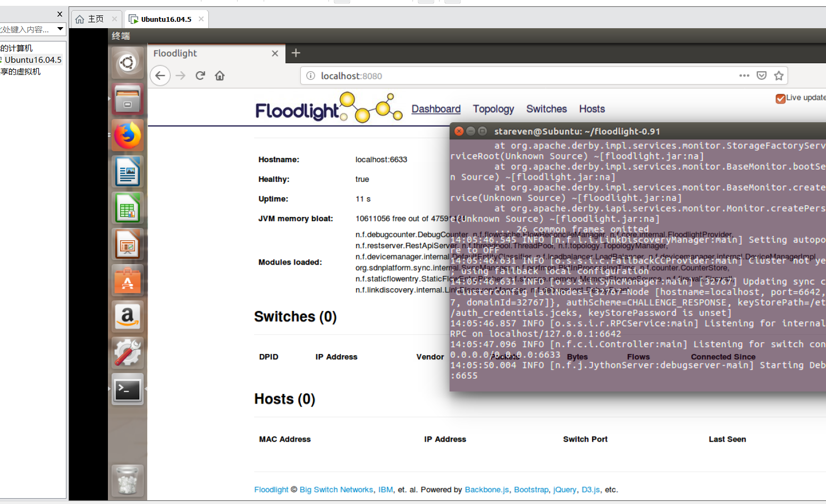Image resolution: width=826 pixels, height=504 pixels.
Task: Click the DPID column header
Action: coord(268,357)
